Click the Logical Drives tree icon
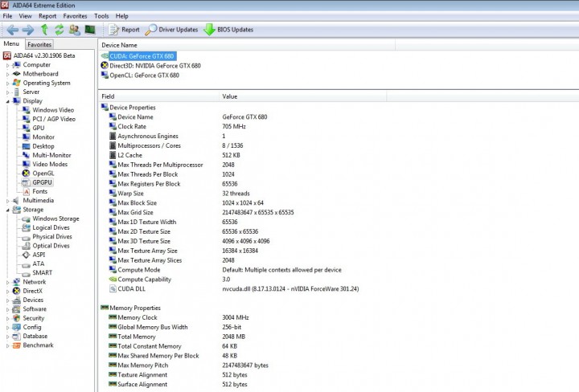 [26, 227]
